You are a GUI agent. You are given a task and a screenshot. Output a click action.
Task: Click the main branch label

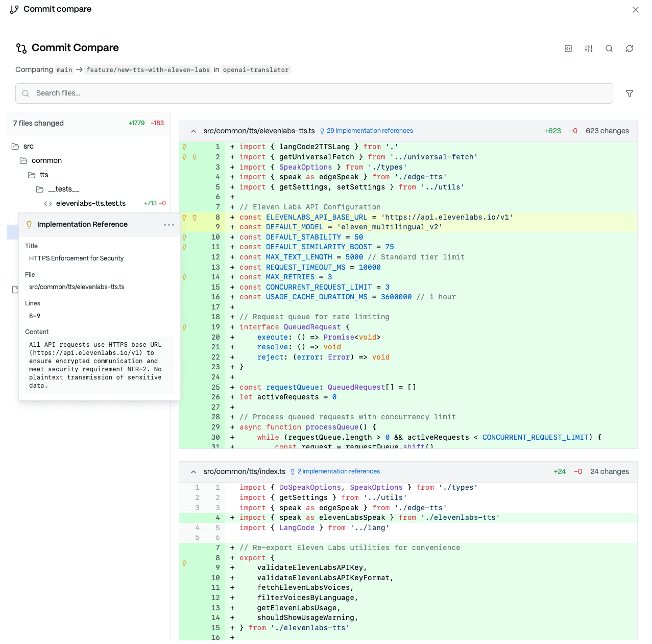coord(64,70)
